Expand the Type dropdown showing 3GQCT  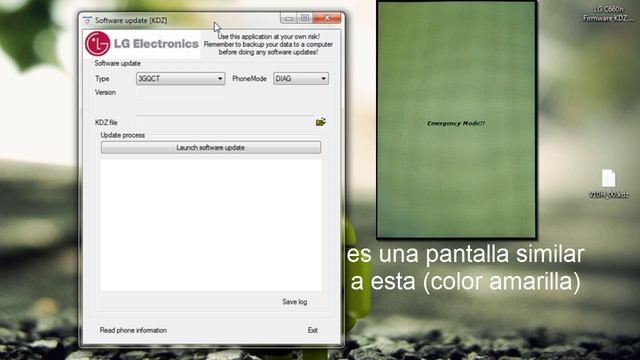180,78
